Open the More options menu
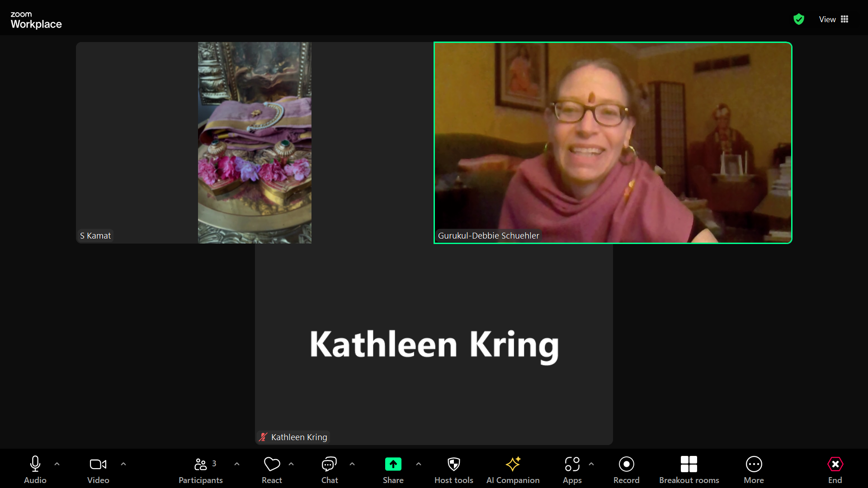868x488 pixels. [754, 469]
